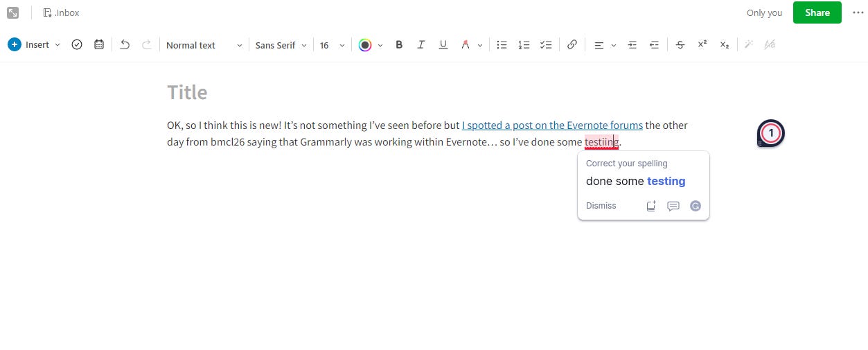Insert a task with checkmark circle icon
The height and width of the screenshot is (350, 868).
coord(77,45)
